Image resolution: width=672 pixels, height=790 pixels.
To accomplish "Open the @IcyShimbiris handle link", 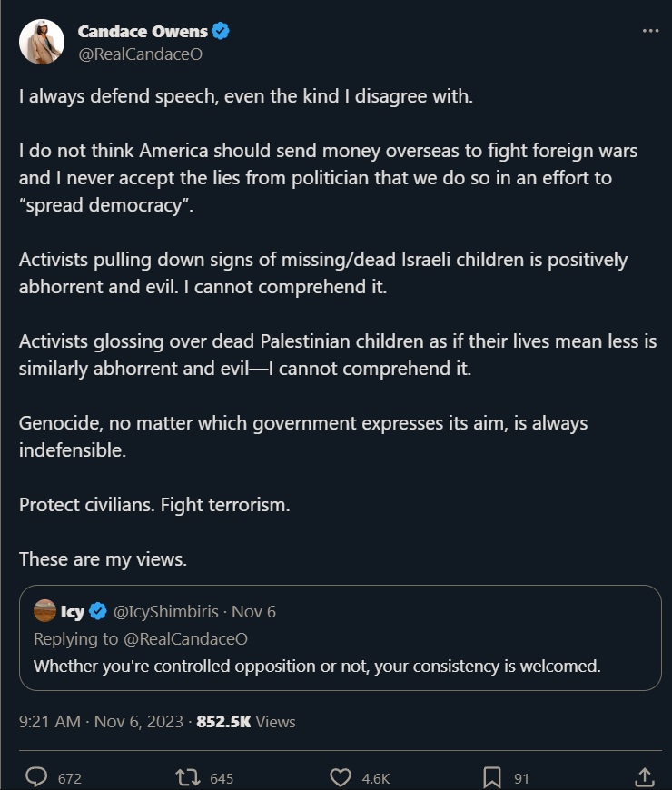I will [x=166, y=611].
